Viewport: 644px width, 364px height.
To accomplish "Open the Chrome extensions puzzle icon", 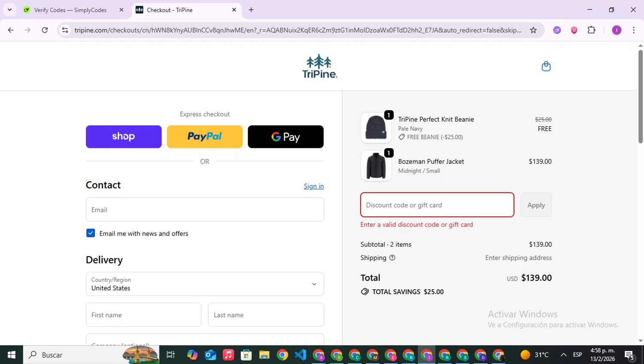I will [x=591, y=30].
